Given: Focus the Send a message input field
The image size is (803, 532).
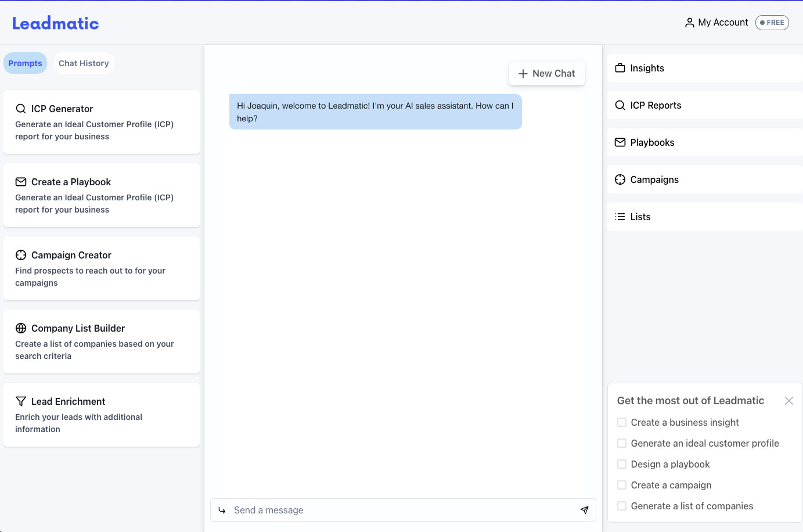Looking at the screenshot, I should [403, 510].
